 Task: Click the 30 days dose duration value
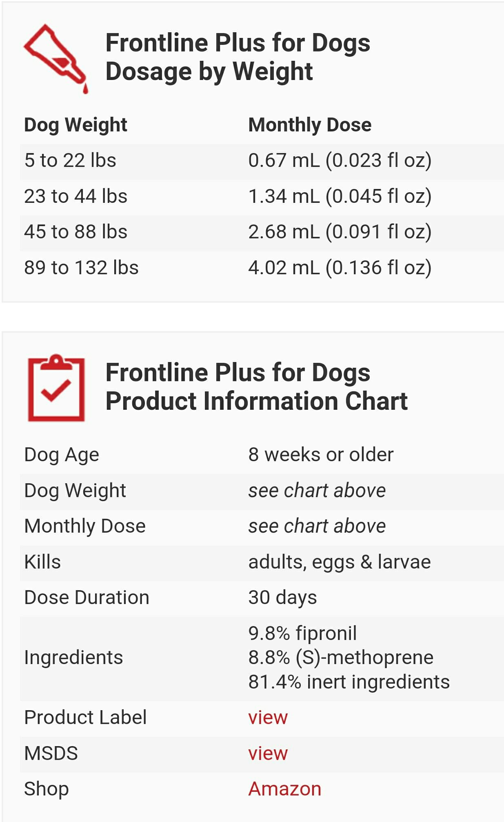pos(282,597)
